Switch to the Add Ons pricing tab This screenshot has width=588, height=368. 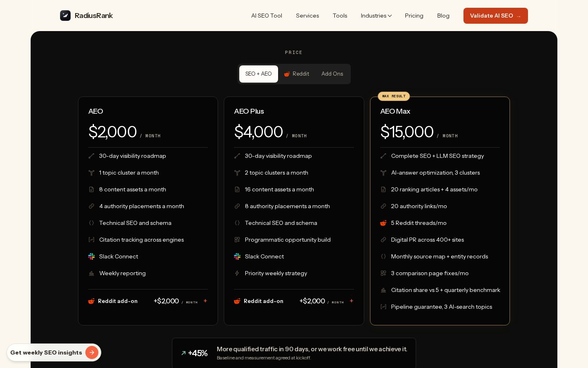coord(332,74)
